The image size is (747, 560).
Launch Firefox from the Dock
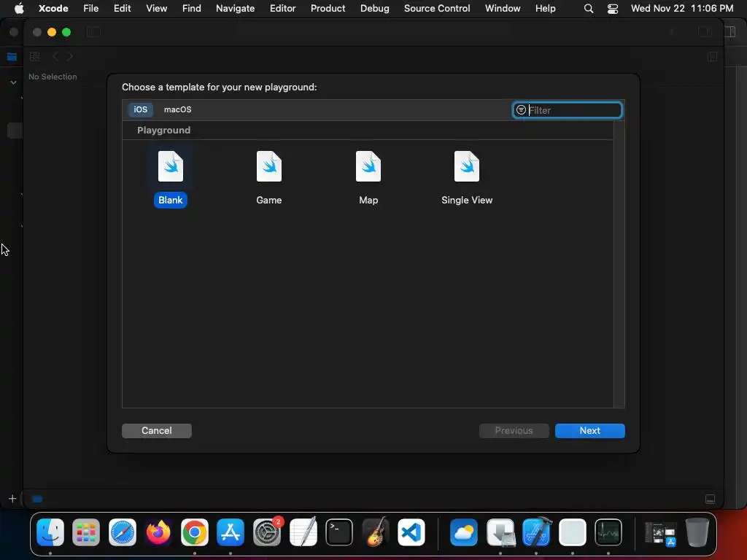[158, 532]
